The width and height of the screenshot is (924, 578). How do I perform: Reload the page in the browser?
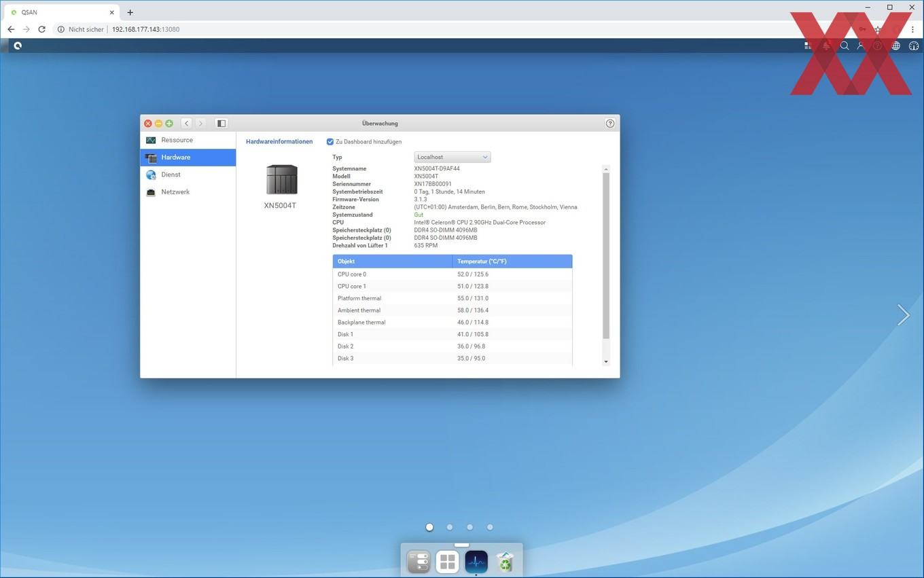(x=41, y=29)
